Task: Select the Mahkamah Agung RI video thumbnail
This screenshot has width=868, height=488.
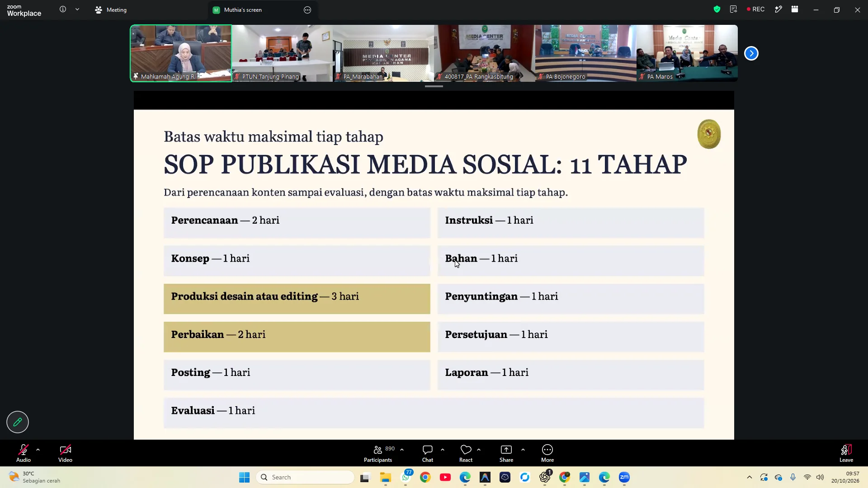Action: click(181, 53)
